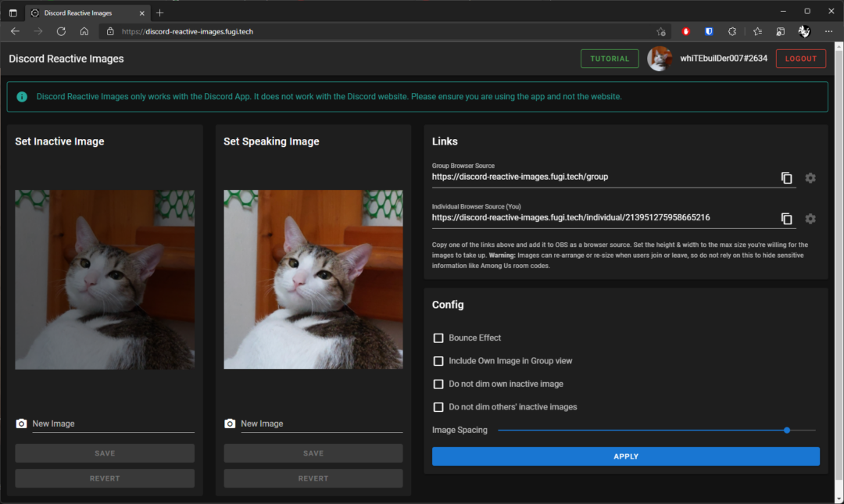
Task: Revert the speaking image
Action: coord(313,478)
